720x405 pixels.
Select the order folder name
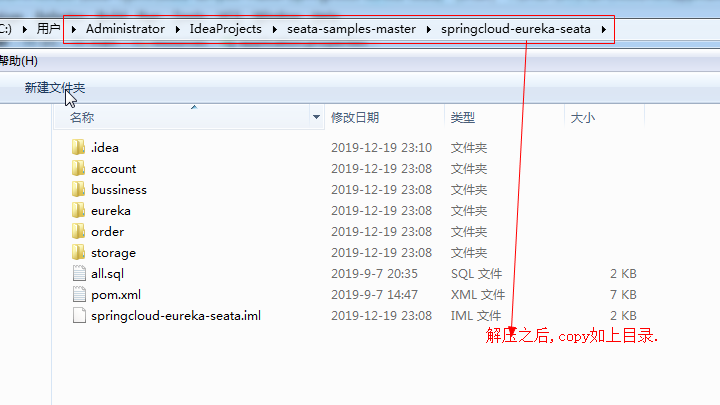(x=107, y=231)
